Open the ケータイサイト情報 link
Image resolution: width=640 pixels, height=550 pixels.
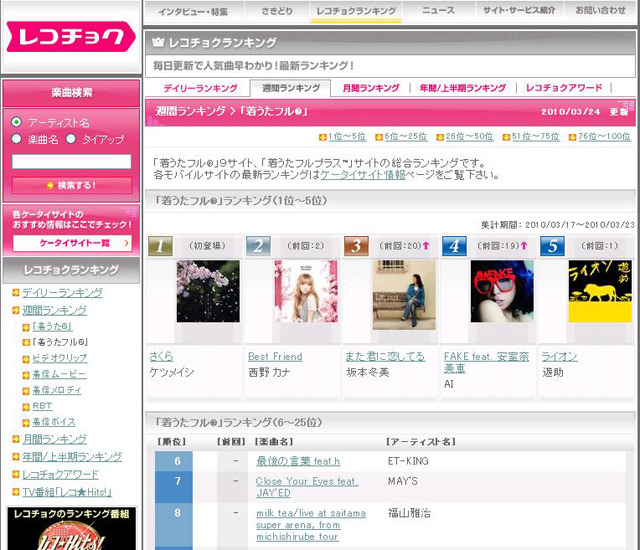tap(363, 174)
